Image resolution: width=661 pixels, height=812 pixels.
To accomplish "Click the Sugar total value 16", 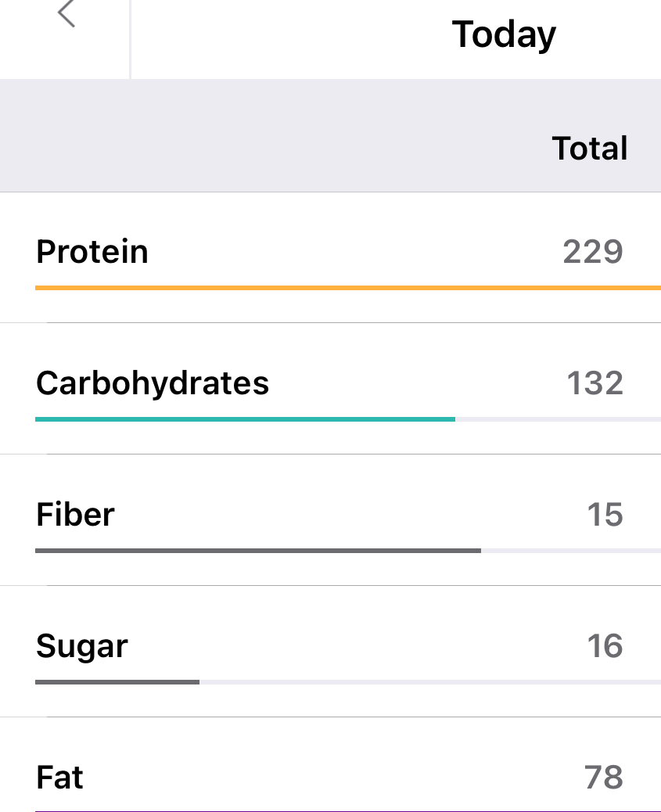I will click(x=605, y=646).
